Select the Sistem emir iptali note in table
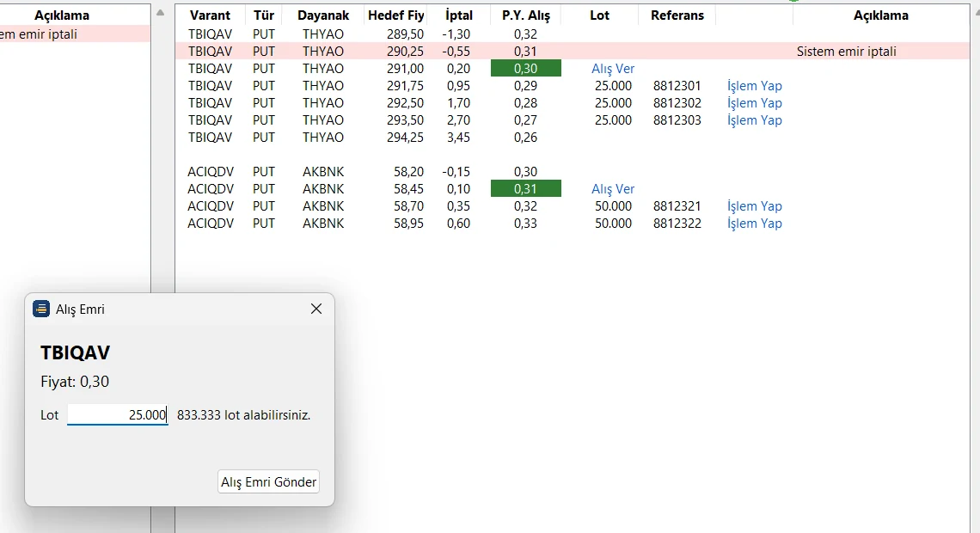The image size is (980, 533). tap(846, 52)
